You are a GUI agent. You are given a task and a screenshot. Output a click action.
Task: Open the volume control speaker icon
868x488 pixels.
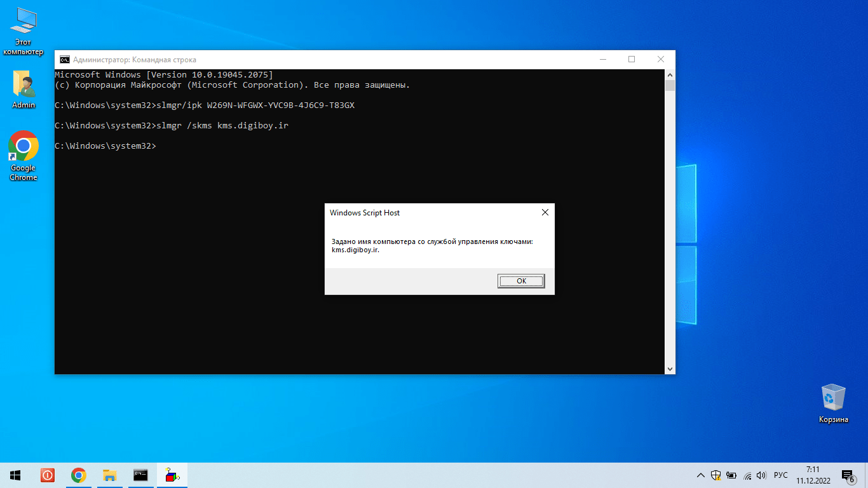click(762, 475)
